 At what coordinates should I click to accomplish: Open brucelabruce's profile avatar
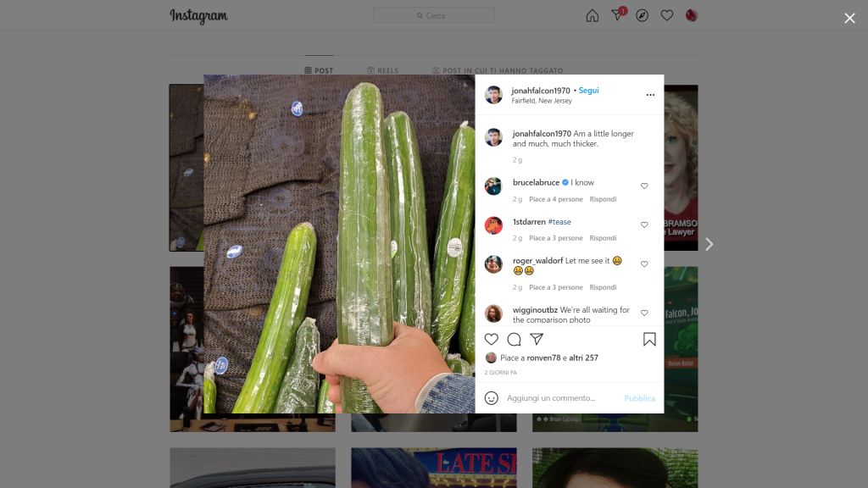pyautogui.click(x=494, y=186)
